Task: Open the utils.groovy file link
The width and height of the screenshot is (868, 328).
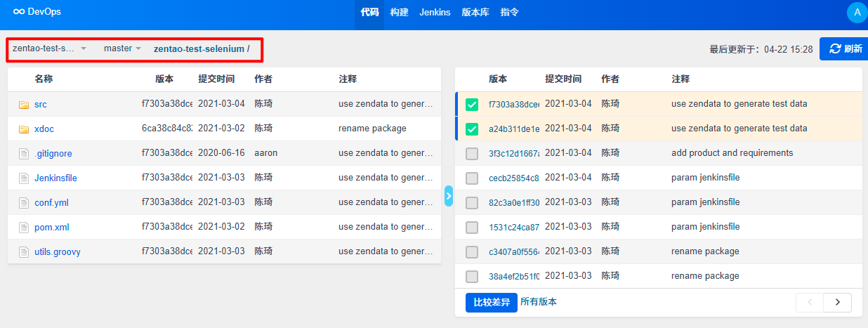Action: coord(57,251)
